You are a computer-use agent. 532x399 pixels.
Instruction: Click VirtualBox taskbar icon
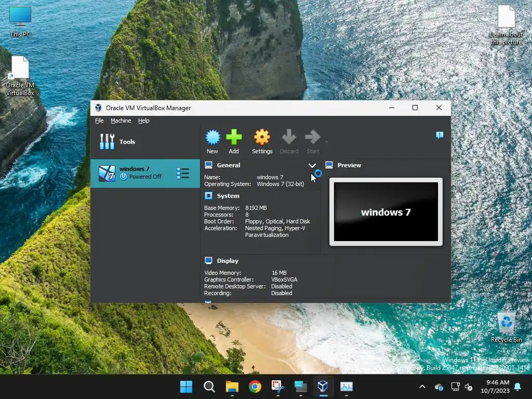click(x=323, y=387)
